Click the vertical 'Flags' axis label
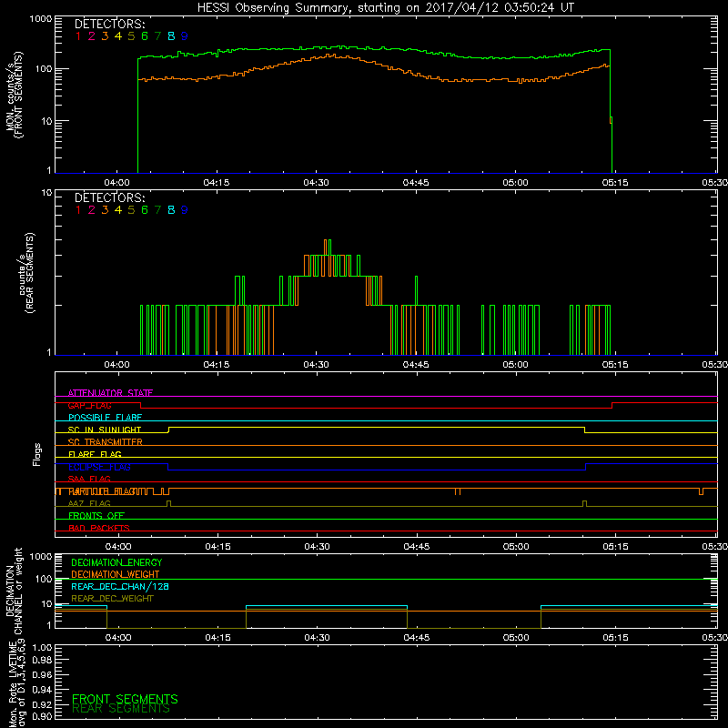 36,454
